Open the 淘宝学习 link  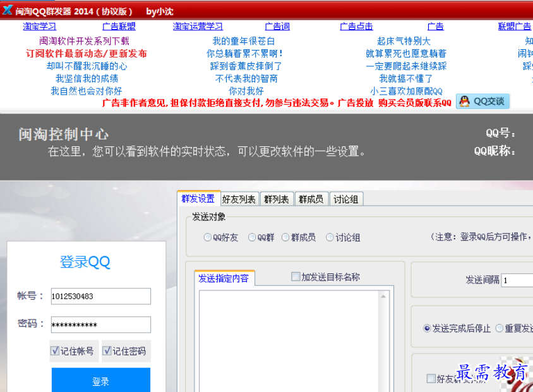tap(39, 26)
